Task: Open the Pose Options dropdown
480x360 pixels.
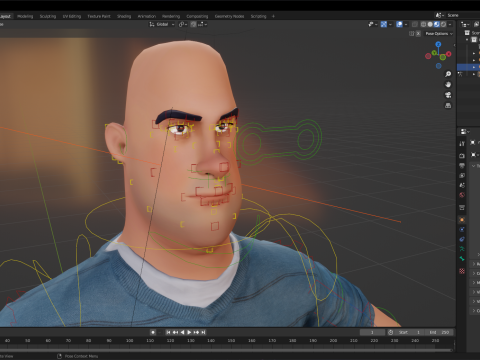Action: pos(438,34)
